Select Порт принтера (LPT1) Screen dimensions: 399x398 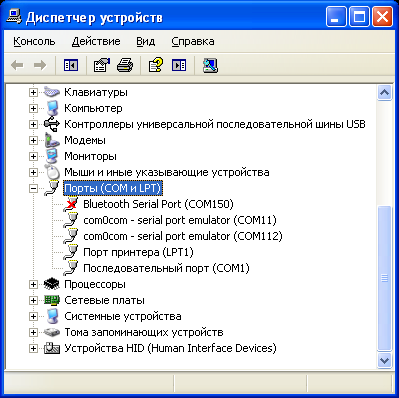coord(138,252)
